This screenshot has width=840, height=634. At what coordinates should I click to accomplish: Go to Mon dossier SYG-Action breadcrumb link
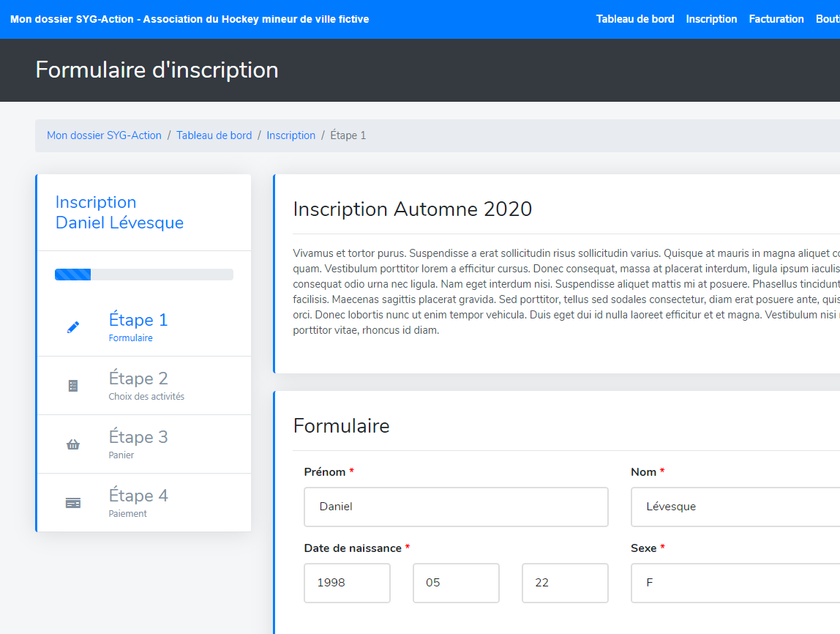[104, 135]
